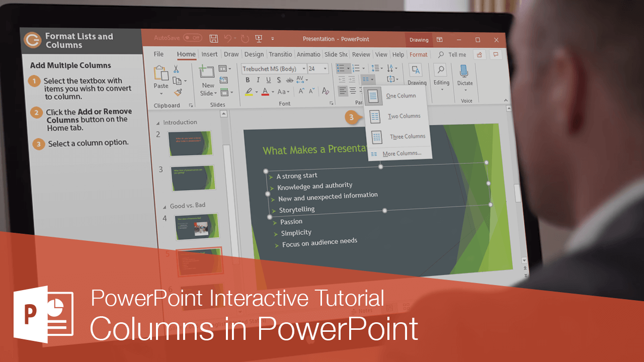Click the Italic formatting toggle
Viewport: 644px width, 362px height.
(x=258, y=80)
